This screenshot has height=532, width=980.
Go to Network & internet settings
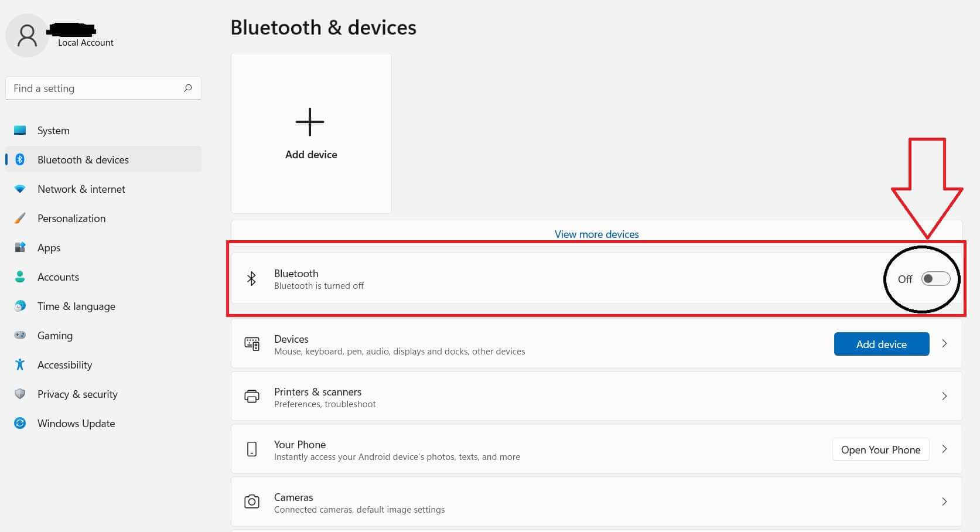(81, 189)
